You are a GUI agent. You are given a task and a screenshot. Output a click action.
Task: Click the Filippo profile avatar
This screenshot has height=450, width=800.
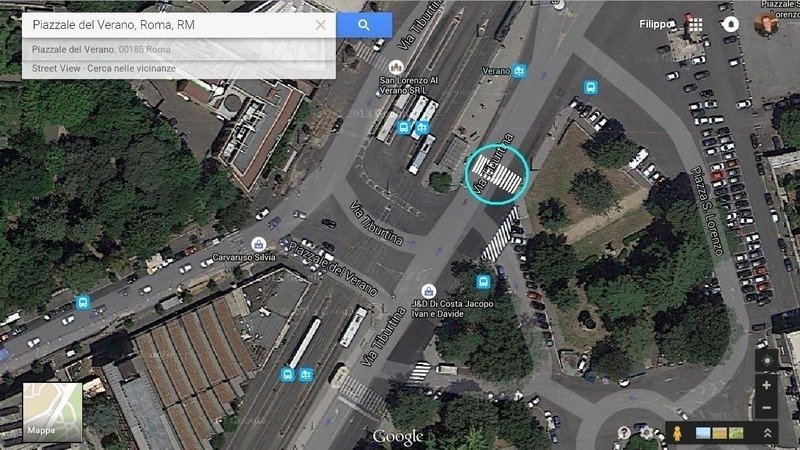pyautogui.click(x=766, y=23)
